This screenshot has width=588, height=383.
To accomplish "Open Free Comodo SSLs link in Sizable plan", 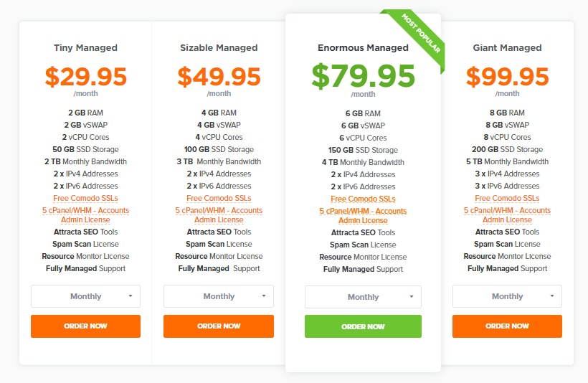I will click(219, 198).
